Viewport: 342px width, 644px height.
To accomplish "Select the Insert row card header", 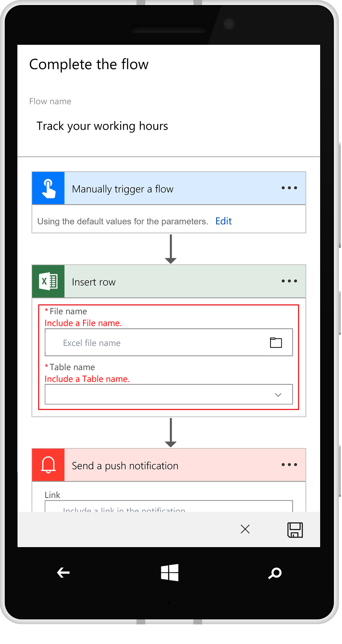I will (169, 281).
